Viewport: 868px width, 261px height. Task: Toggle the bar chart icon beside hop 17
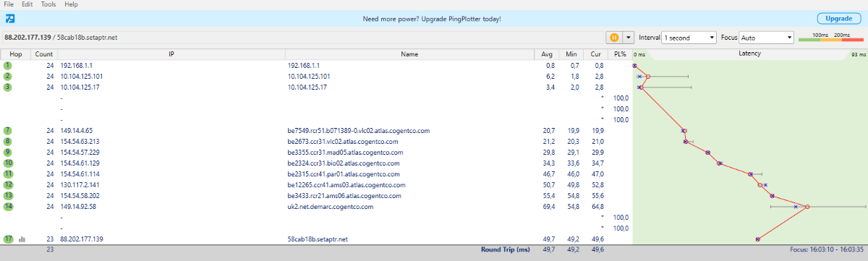22,239
